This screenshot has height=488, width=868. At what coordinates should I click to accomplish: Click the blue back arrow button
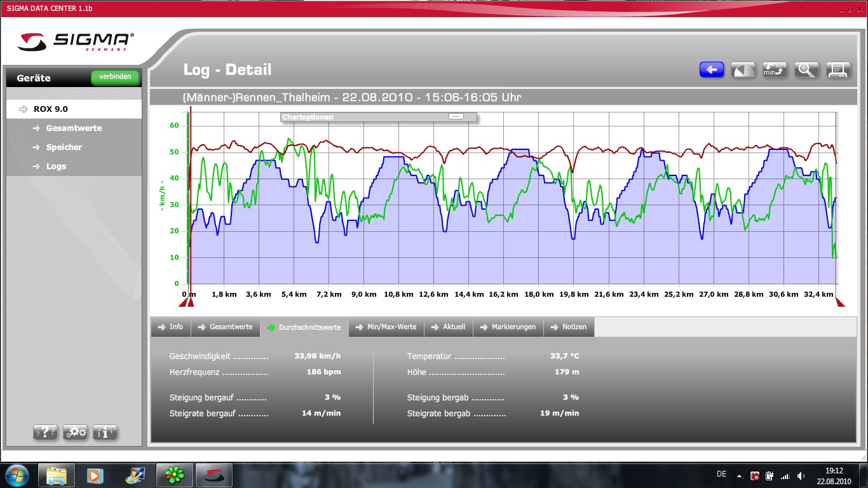pos(712,70)
